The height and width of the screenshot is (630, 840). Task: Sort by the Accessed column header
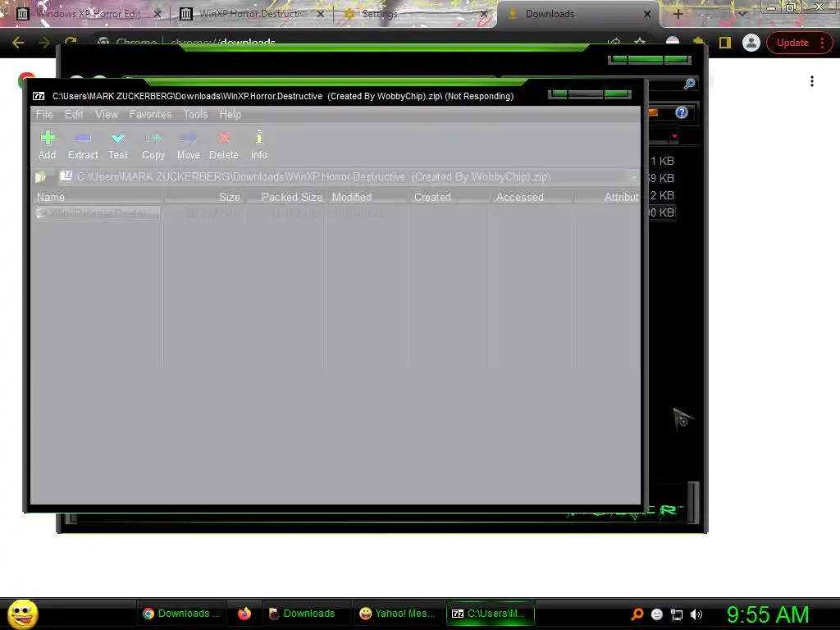(532, 197)
